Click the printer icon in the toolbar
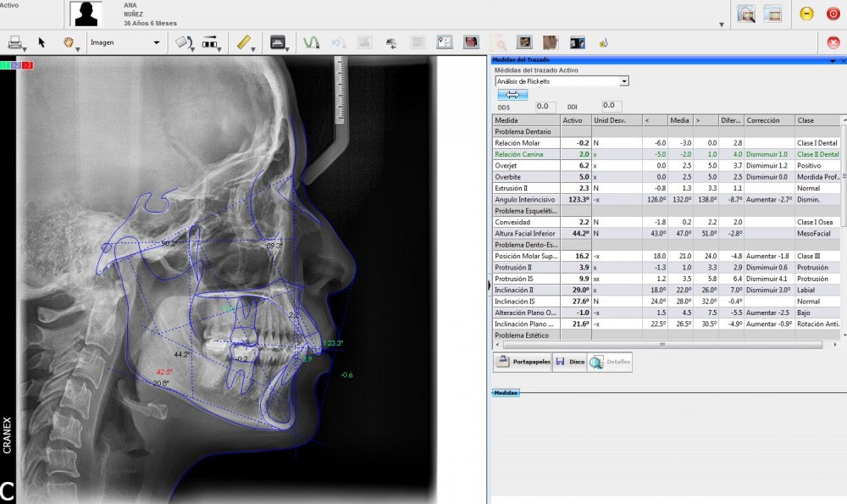 [14, 42]
